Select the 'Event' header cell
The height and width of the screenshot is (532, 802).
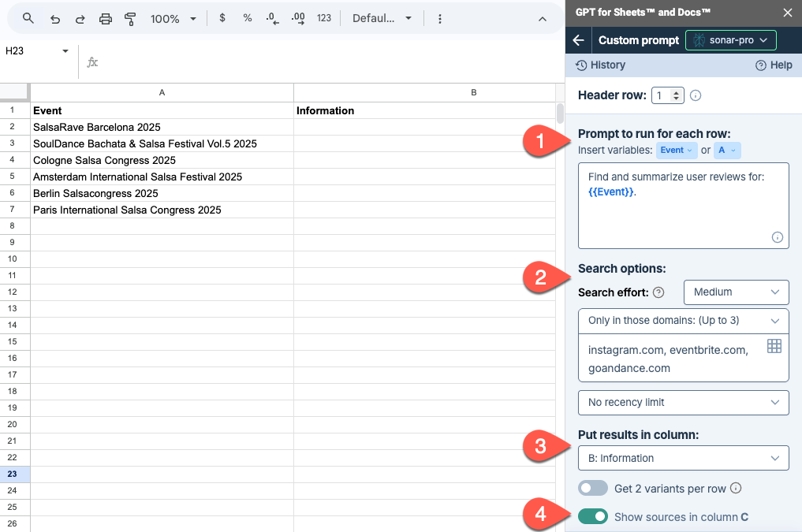(x=162, y=110)
